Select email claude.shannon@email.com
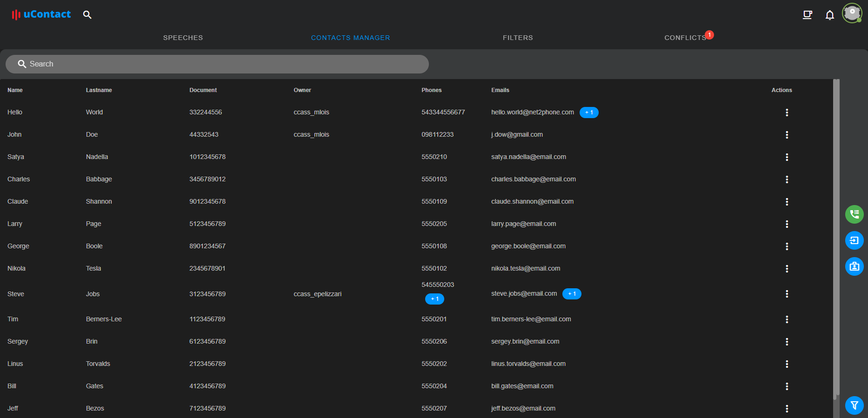Viewport: 868px width, 418px height. (532, 201)
